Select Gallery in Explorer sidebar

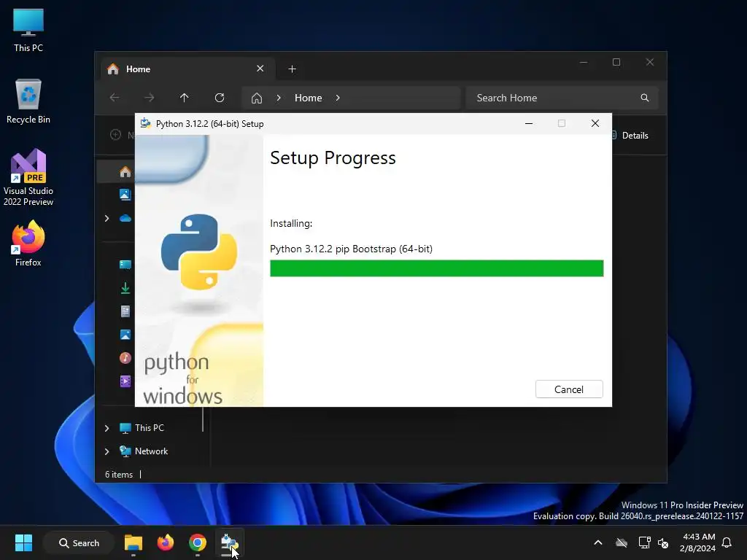click(x=125, y=194)
